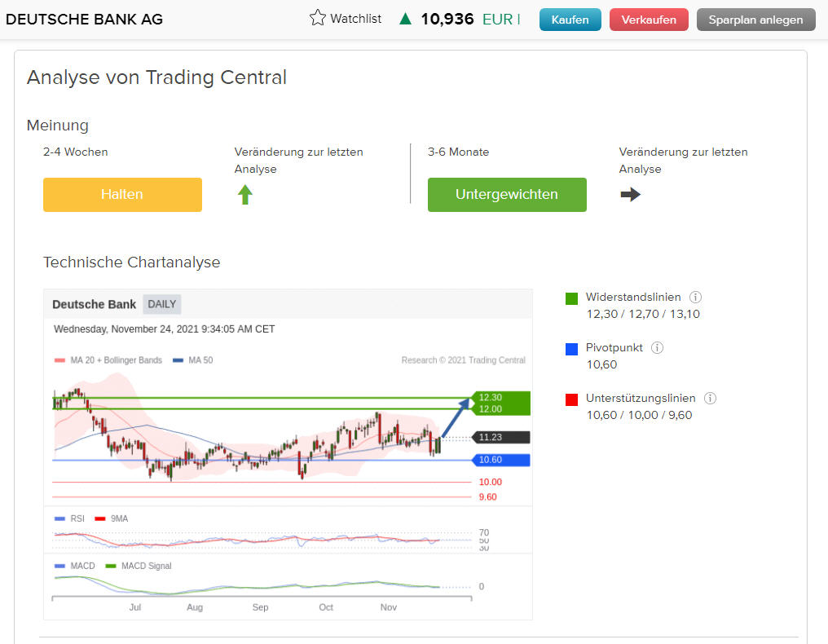Click the 10,936 share price
Screen dimensions: 828x644
[x=447, y=19]
